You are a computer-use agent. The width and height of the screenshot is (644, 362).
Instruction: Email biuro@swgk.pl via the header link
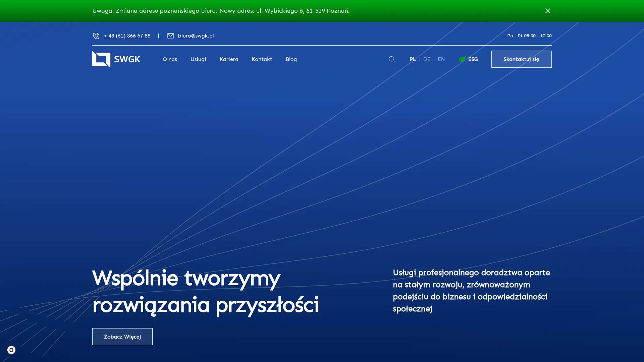click(196, 36)
